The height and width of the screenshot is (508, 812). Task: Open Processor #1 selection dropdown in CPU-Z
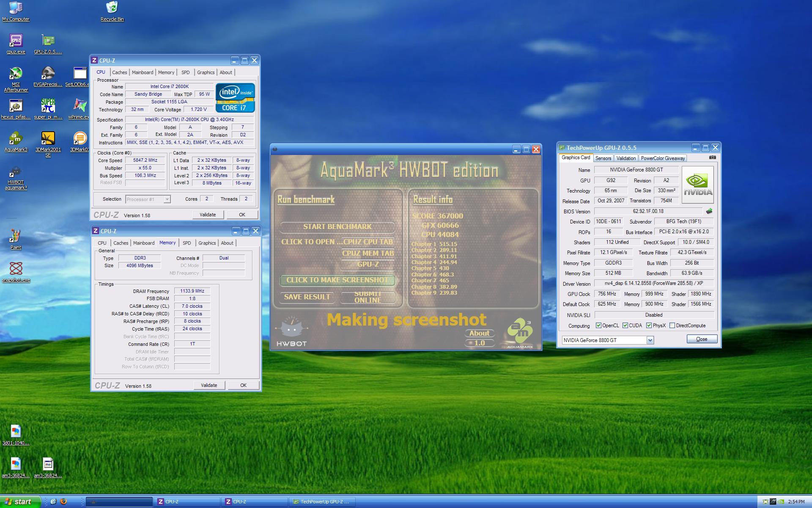(167, 199)
